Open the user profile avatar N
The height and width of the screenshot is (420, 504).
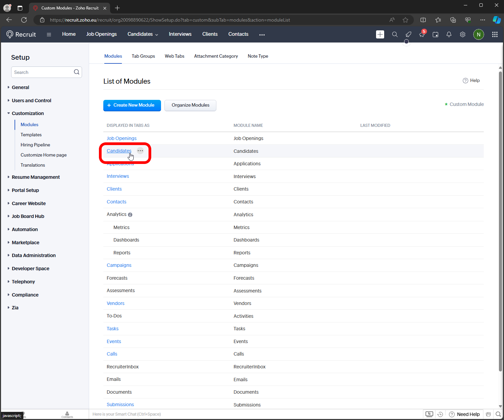(x=479, y=34)
